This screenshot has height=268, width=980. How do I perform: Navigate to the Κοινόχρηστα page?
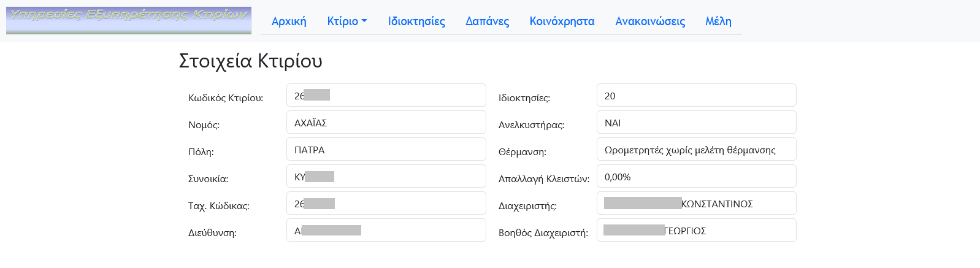[x=562, y=21]
